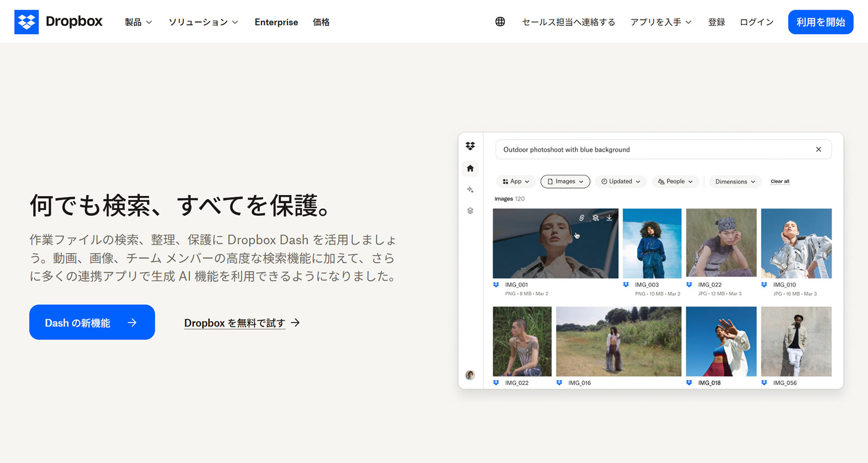Click Dropbox を無料で試す link
This screenshot has width=868, height=463.
tap(234, 323)
